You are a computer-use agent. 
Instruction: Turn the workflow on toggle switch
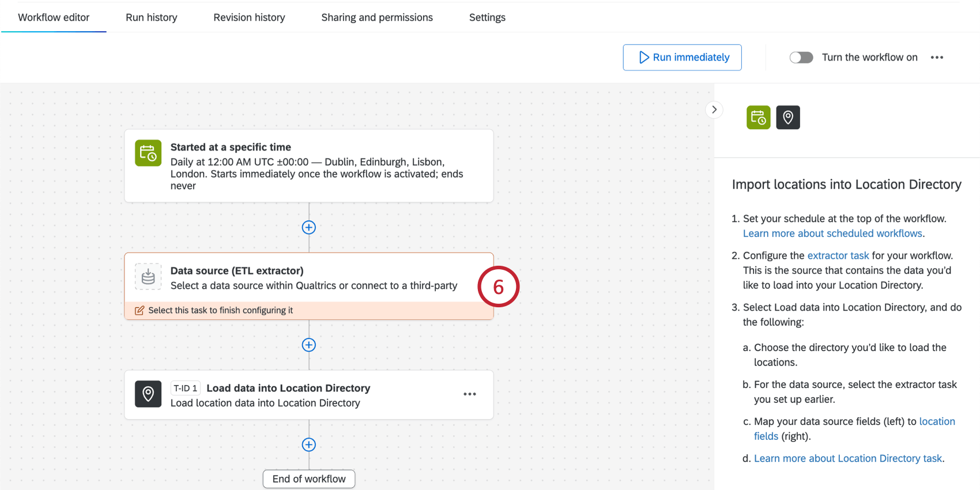801,58
